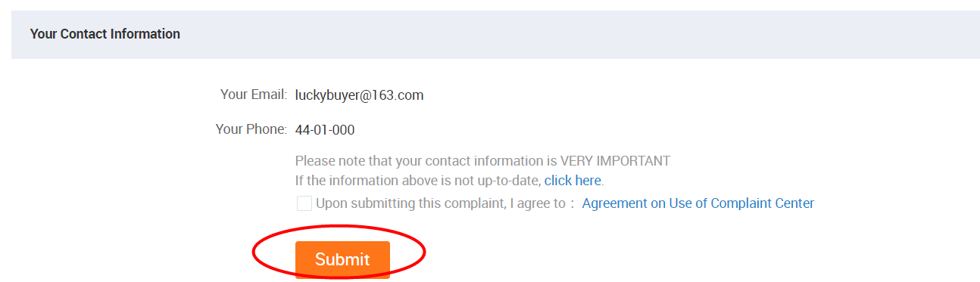This screenshot has height=282, width=980.
Task: Click the 'VERY IMPORTANT' notice line
Action: point(482,160)
